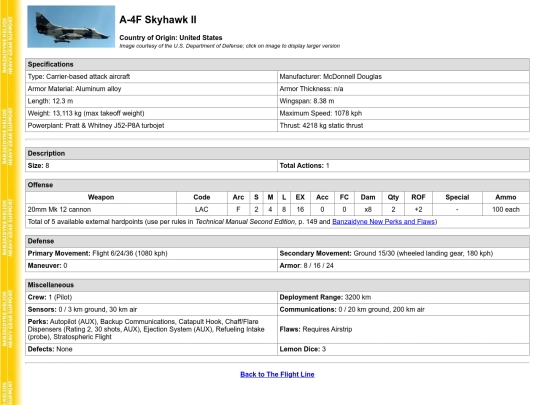The image size is (540, 405).
Task: Select the Perks: Autopilot (AUX) cell
Action: pyautogui.click(x=151, y=329)
